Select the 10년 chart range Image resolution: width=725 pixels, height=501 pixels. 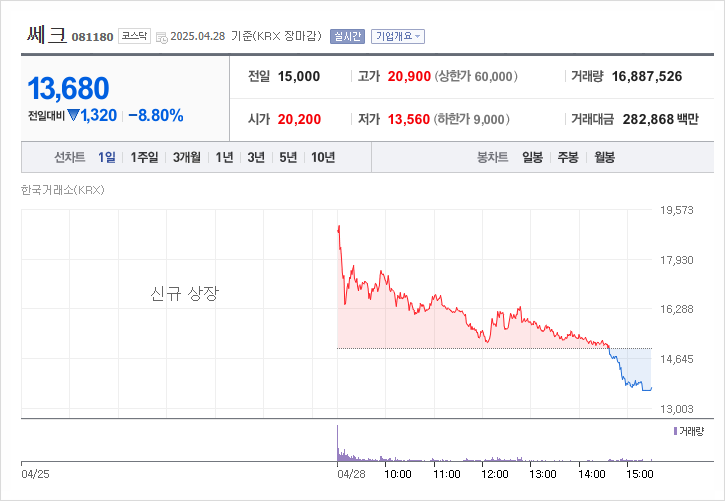tap(323, 157)
